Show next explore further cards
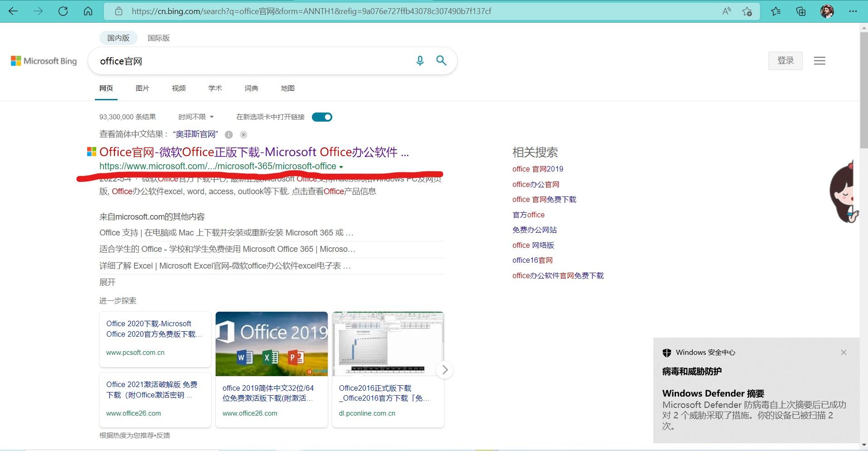Viewport: 868px width, 451px height. (445, 370)
